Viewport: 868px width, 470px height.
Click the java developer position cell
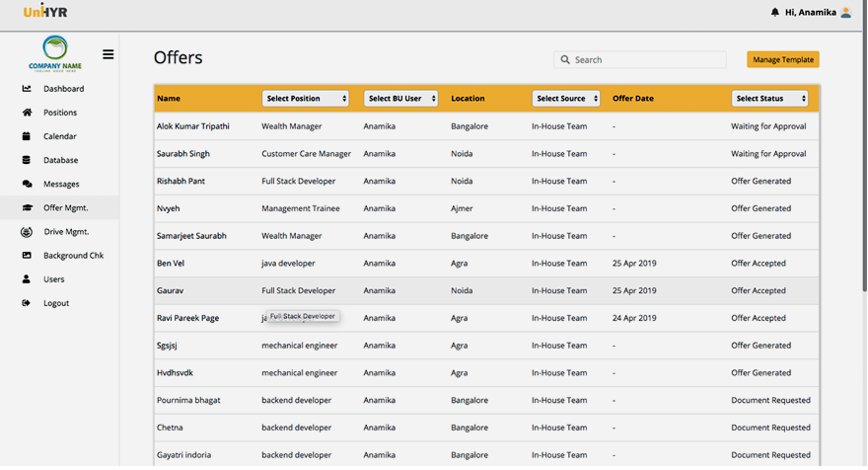coord(288,264)
